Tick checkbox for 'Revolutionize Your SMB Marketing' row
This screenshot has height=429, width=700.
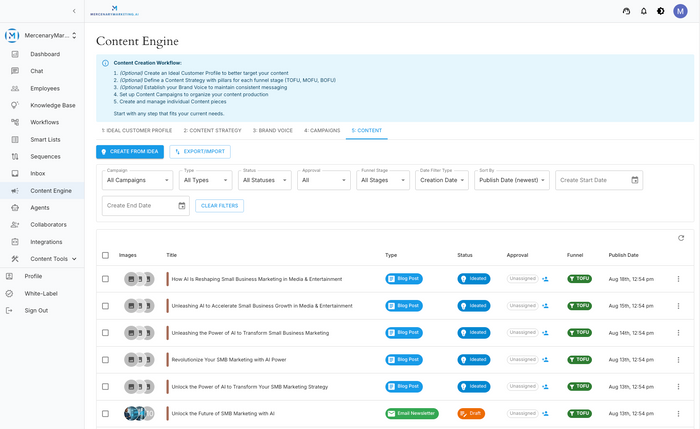click(106, 359)
